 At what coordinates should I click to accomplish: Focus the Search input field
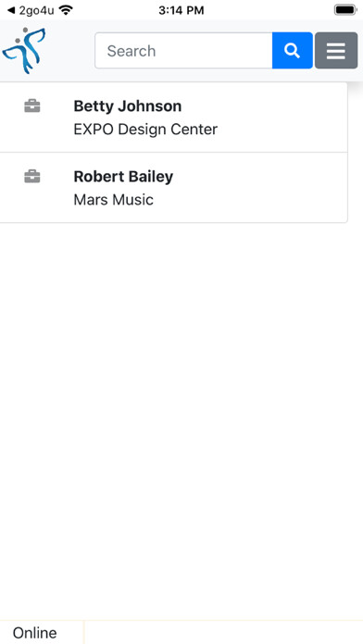point(183,51)
